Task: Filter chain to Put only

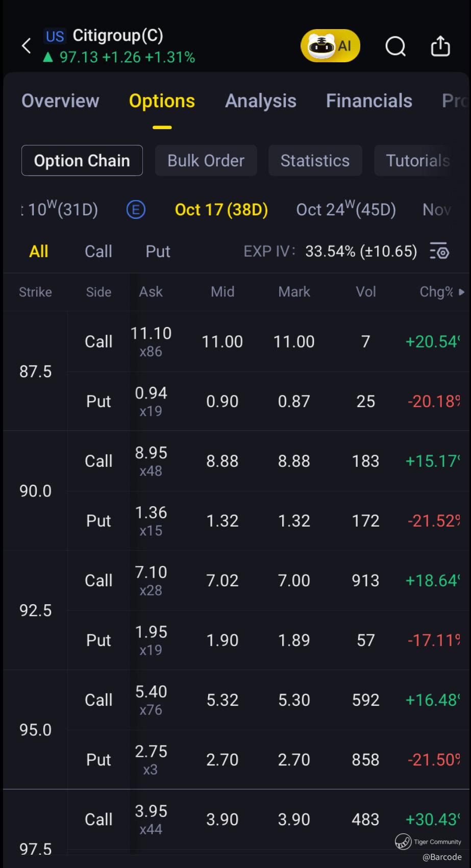Action: [x=158, y=251]
